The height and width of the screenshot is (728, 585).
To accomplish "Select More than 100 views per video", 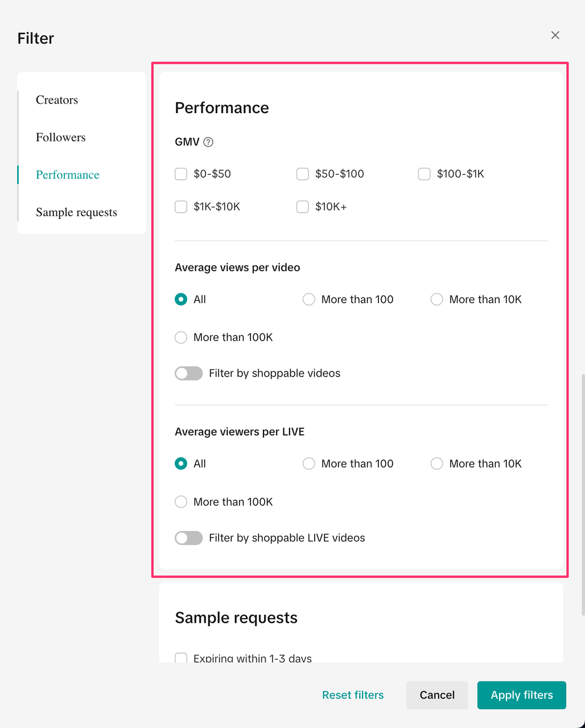I will pos(309,300).
